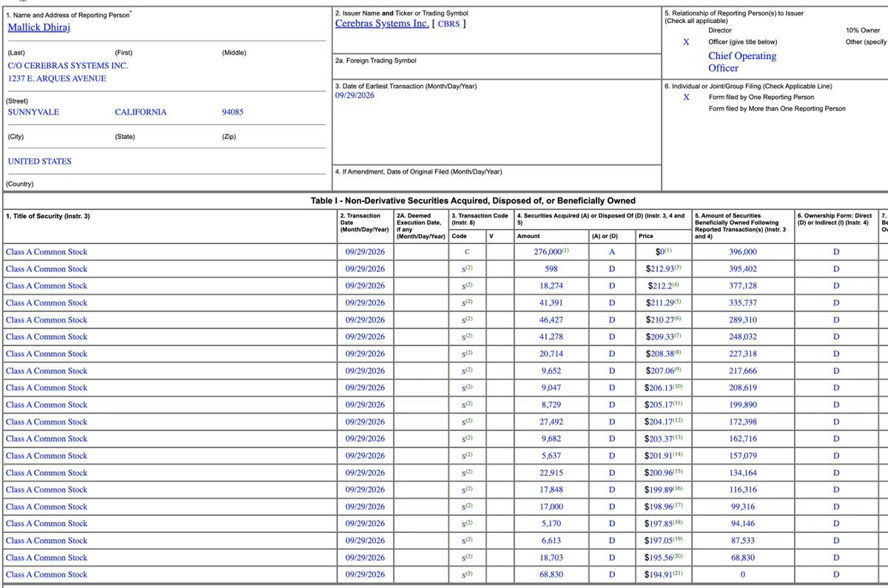Click the owned balance '87,533'
Image resolution: width=888 pixels, height=588 pixels.
(x=742, y=541)
